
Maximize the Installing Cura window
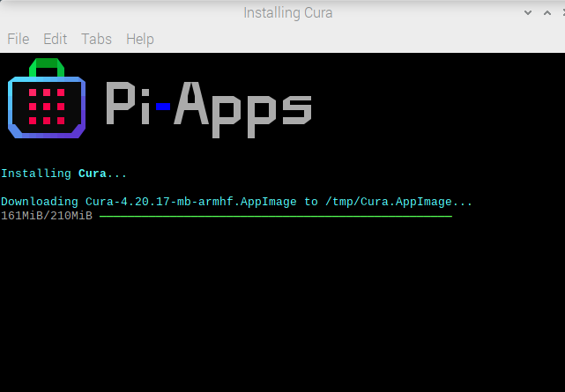(547, 13)
